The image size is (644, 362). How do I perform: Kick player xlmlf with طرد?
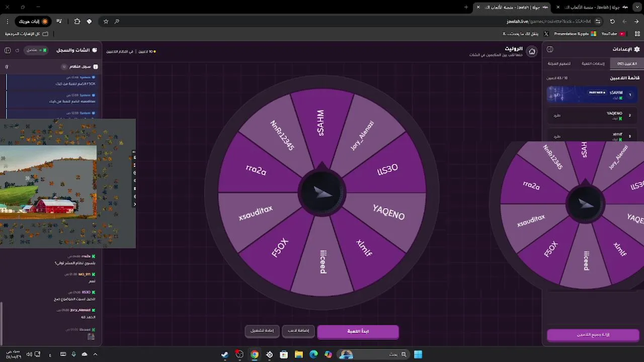(x=556, y=136)
